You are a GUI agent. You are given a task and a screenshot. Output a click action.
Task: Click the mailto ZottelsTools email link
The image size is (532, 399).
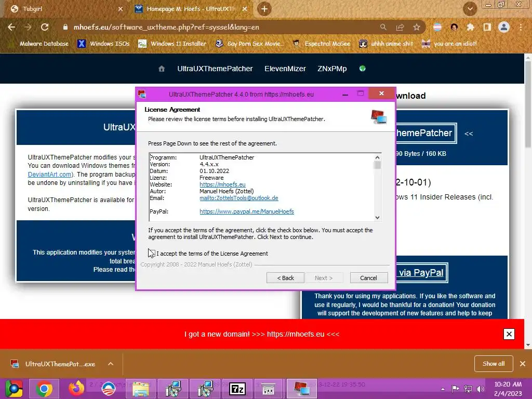239,198
